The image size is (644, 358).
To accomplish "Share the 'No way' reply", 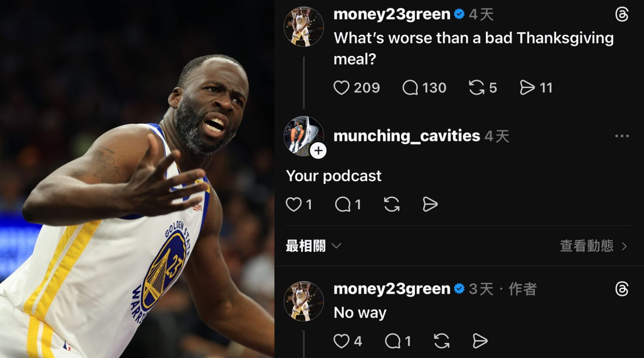I will [x=480, y=341].
